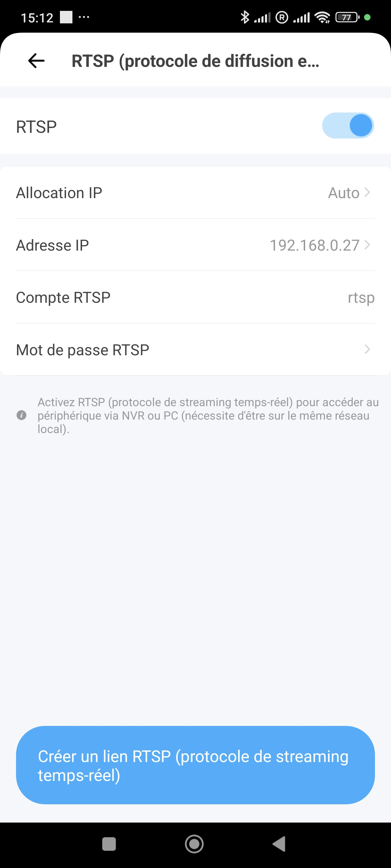Open the Allocation IP Auto chevron

(x=367, y=192)
